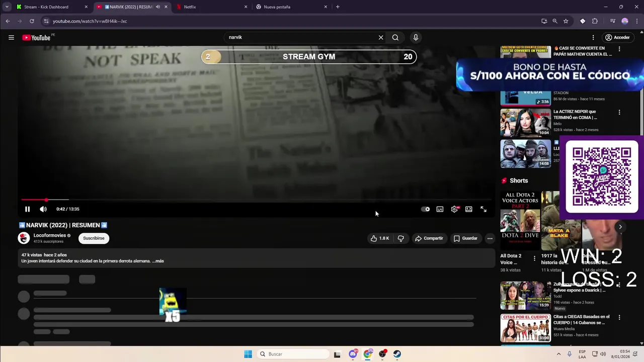Image resolution: width=644 pixels, height=362 pixels.
Task: Subscribe to the Locoformovies channel
Action: pos(94,238)
